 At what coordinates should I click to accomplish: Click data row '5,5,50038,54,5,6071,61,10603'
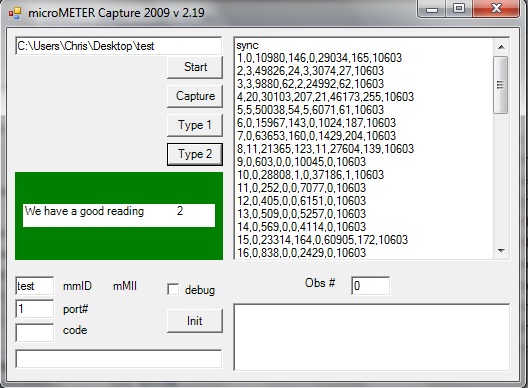click(310, 110)
